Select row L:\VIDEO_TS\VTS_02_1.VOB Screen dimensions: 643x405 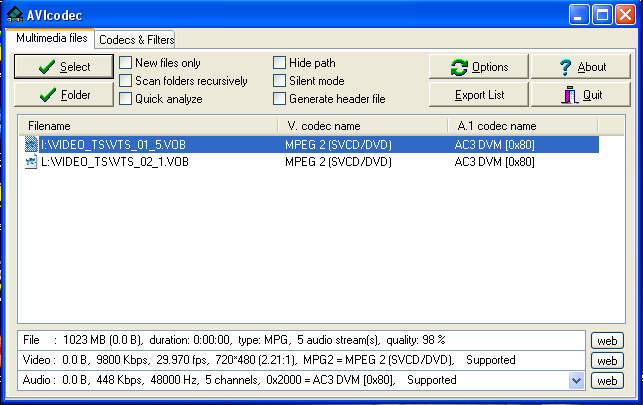312,162
